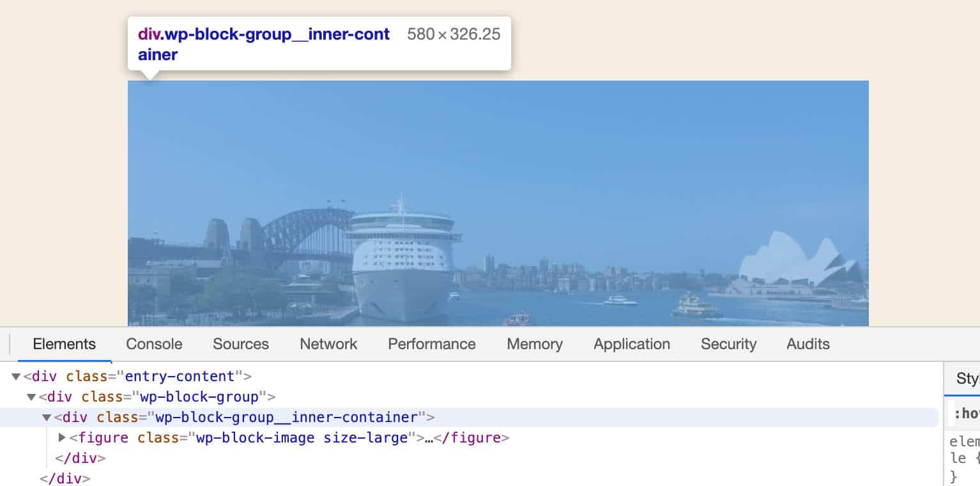This screenshot has height=486, width=980.
Task: Expand the figure wp-block-image element
Action: (x=61, y=437)
